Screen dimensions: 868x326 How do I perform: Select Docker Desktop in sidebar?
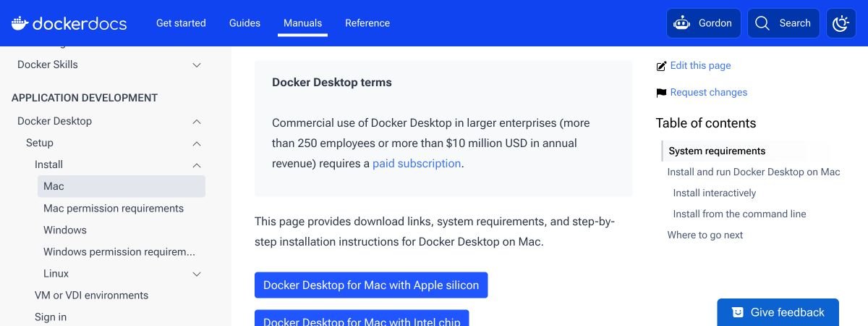(x=54, y=121)
